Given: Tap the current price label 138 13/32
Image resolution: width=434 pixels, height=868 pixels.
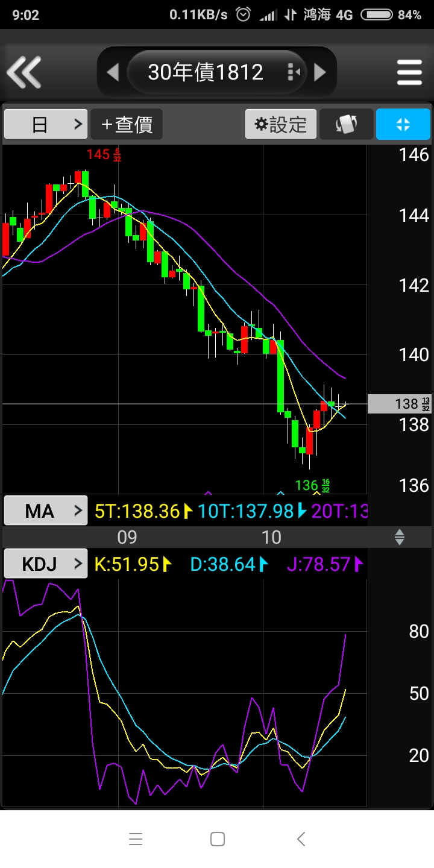Looking at the screenshot, I should pyautogui.click(x=400, y=404).
